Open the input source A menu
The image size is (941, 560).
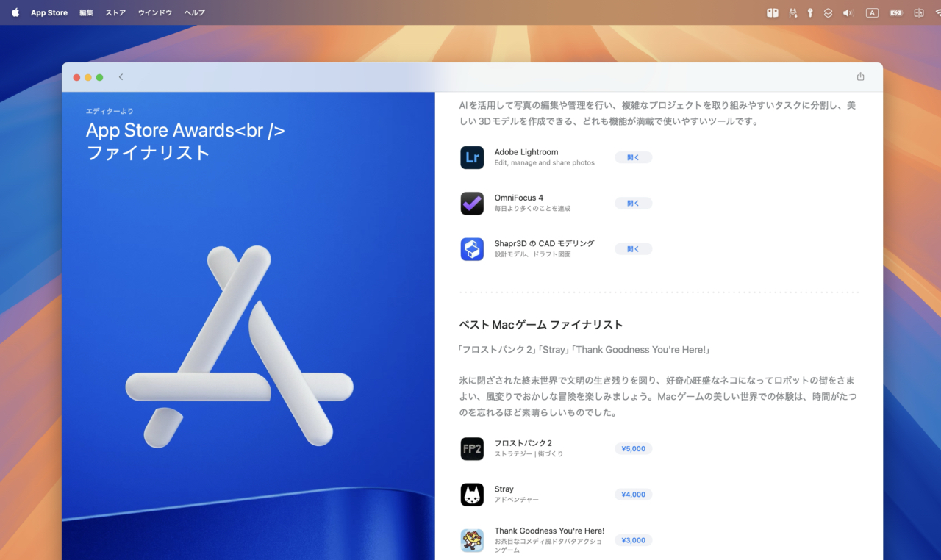tap(872, 12)
